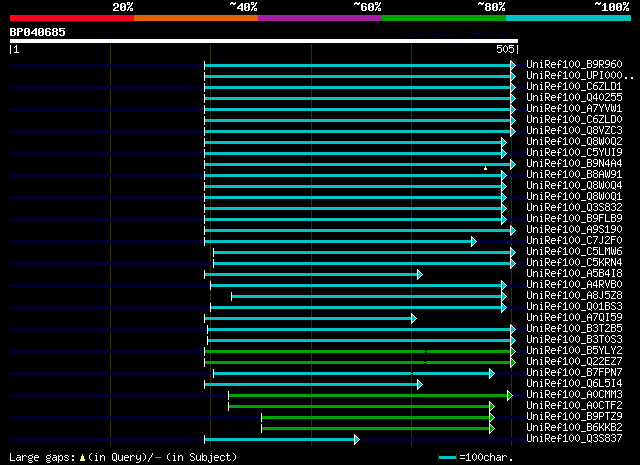Select the UniRef100_C5LMW6 hit name

pos(574,251)
